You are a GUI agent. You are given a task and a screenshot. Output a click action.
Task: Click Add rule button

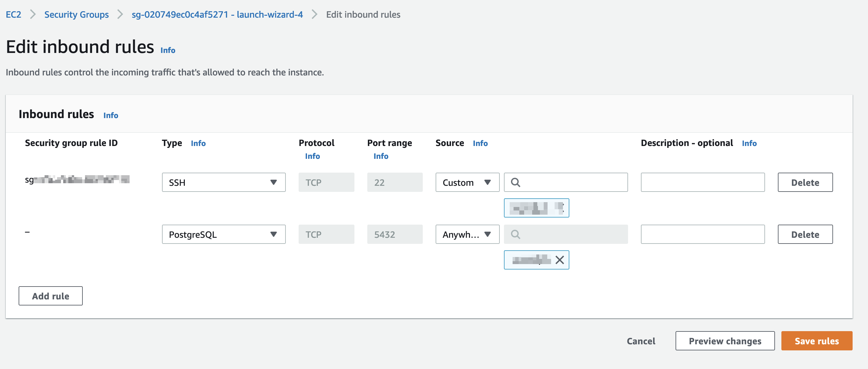coord(51,296)
